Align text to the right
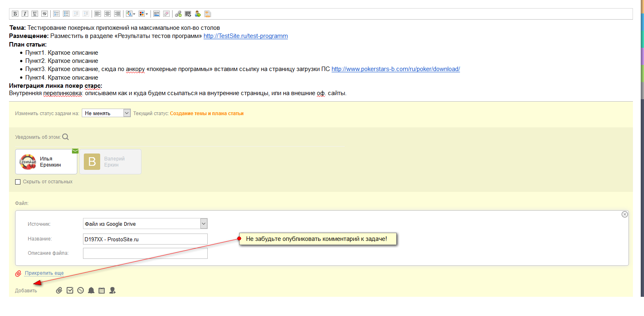Screen dimensions: 644x316 pos(117,14)
